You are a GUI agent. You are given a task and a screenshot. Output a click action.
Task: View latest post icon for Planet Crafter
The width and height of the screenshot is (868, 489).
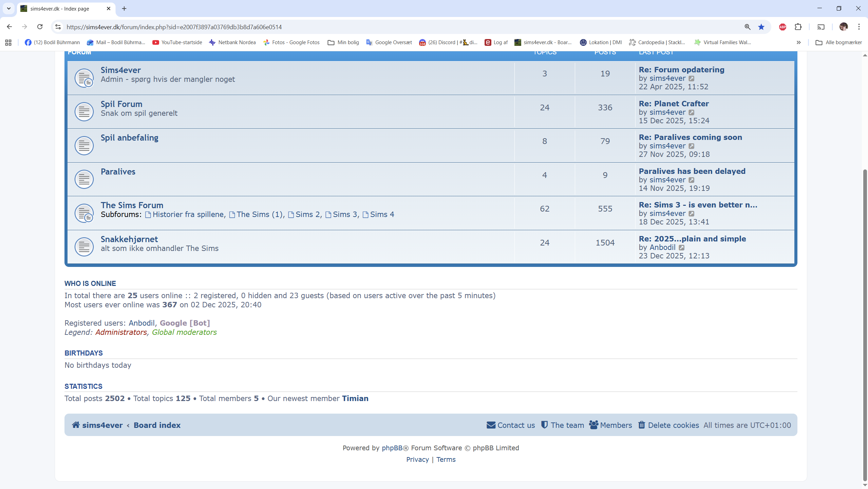click(x=692, y=112)
